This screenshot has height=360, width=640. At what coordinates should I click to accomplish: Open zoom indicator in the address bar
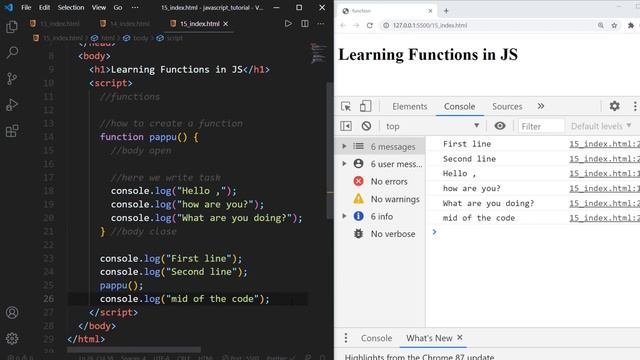[600, 25]
